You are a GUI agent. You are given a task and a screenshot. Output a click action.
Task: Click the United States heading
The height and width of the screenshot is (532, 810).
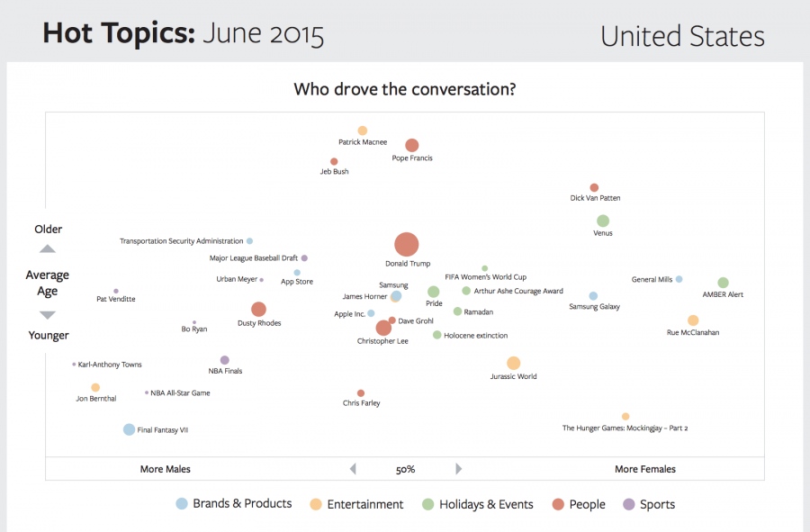click(682, 36)
